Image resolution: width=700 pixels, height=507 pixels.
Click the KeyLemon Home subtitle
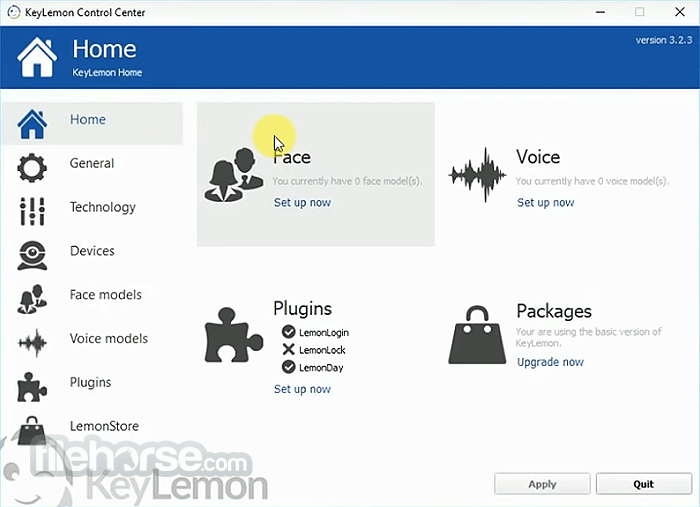107,72
